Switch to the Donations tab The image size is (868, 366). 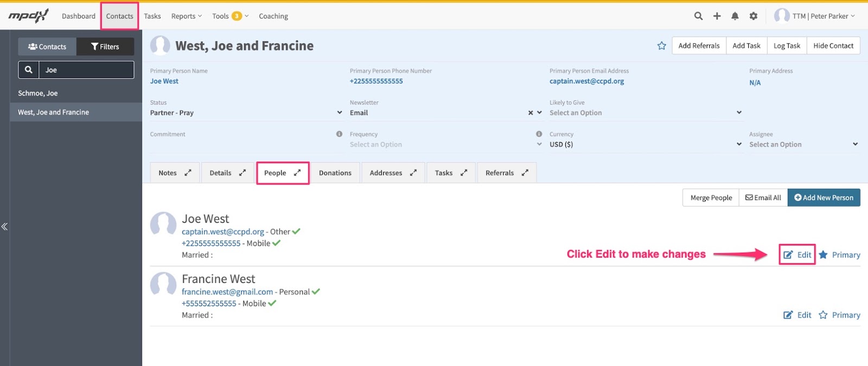(335, 173)
